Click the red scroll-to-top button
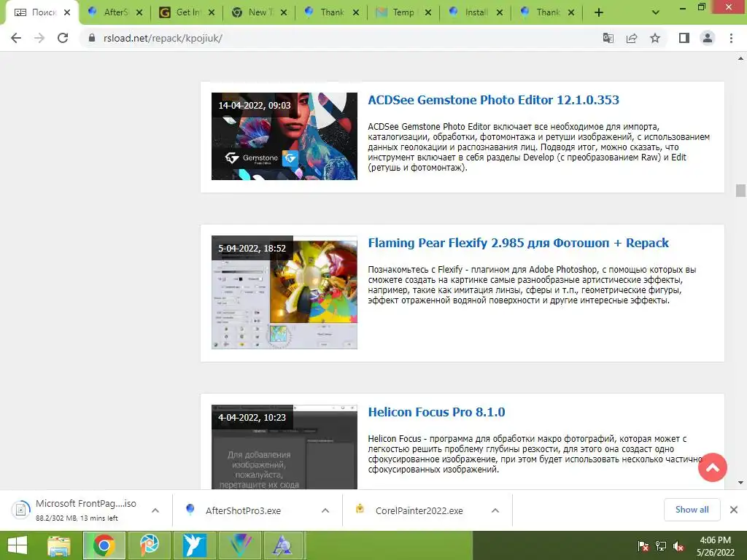This screenshot has width=747, height=560. (712, 467)
